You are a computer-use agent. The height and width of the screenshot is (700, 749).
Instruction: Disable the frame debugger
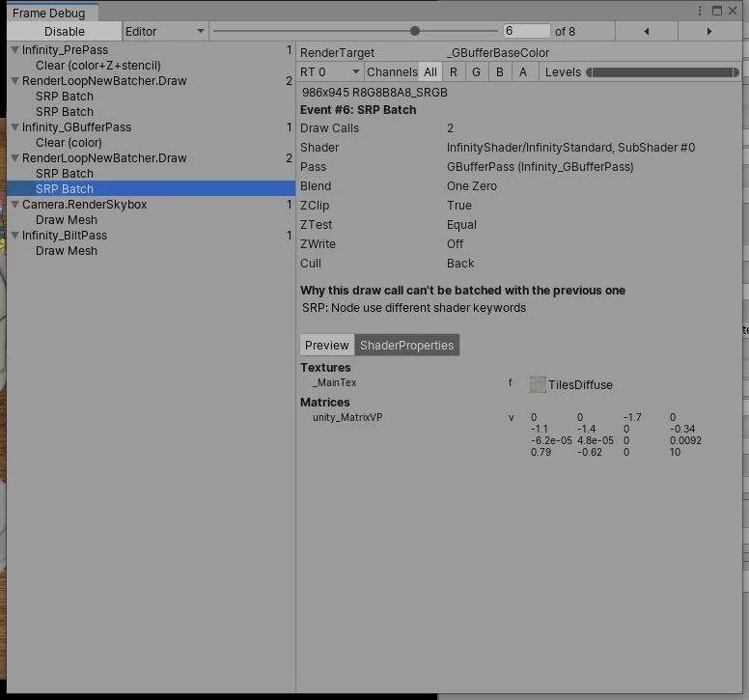point(65,32)
